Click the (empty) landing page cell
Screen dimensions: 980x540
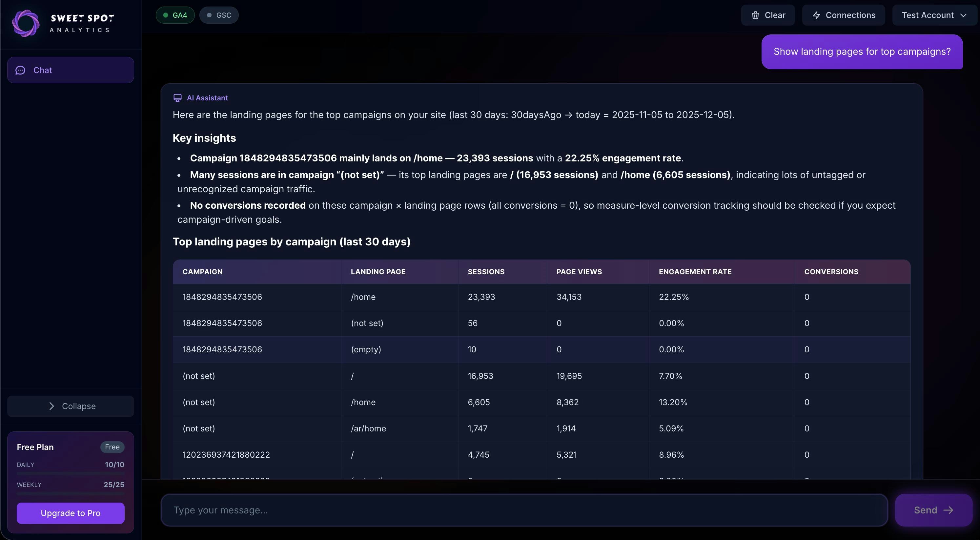click(x=399, y=349)
